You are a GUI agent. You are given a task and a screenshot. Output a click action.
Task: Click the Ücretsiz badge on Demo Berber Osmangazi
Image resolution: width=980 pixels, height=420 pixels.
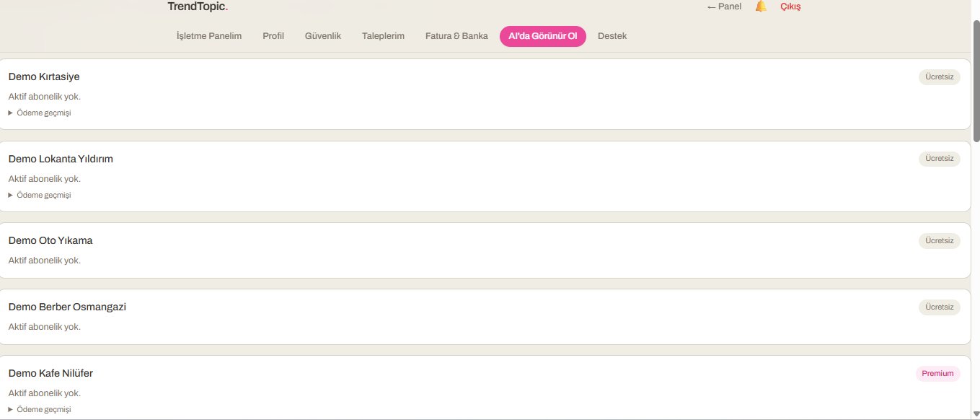coord(939,307)
